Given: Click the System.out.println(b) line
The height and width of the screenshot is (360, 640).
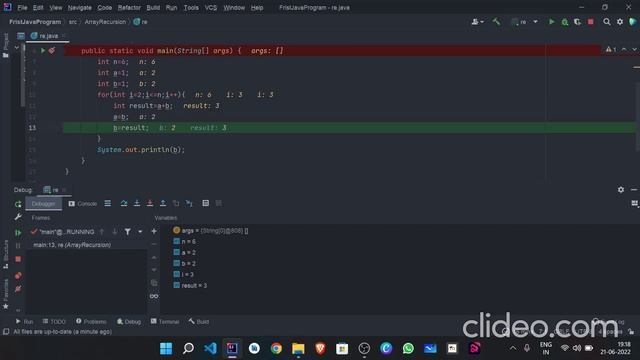Looking at the screenshot, I should point(141,150).
